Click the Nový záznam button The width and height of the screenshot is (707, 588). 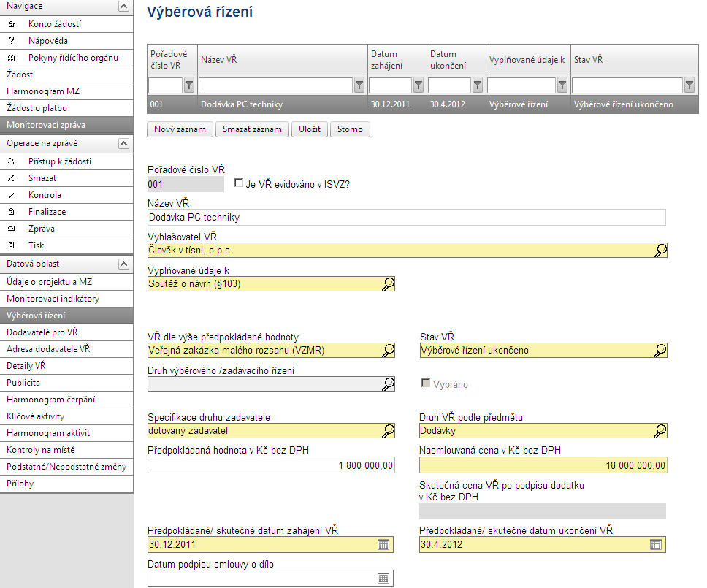pyautogui.click(x=180, y=129)
